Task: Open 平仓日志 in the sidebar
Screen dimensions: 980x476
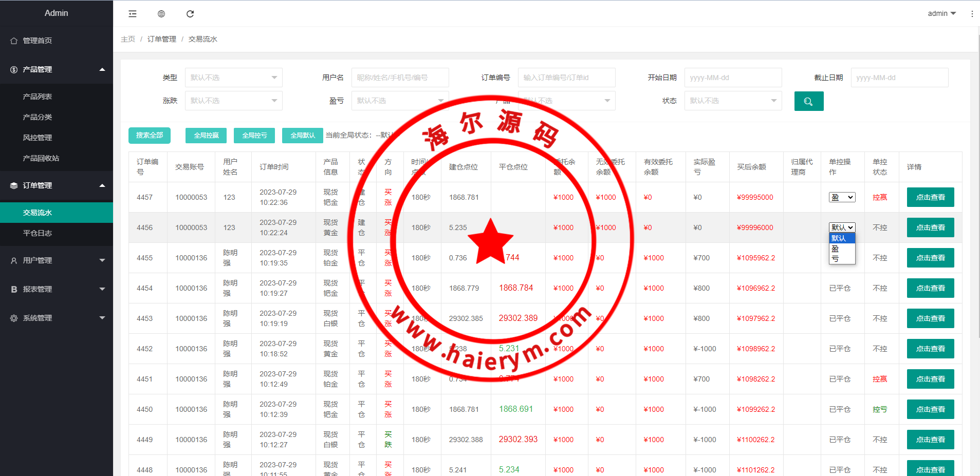Action: pyautogui.click(x=38, y=233)
